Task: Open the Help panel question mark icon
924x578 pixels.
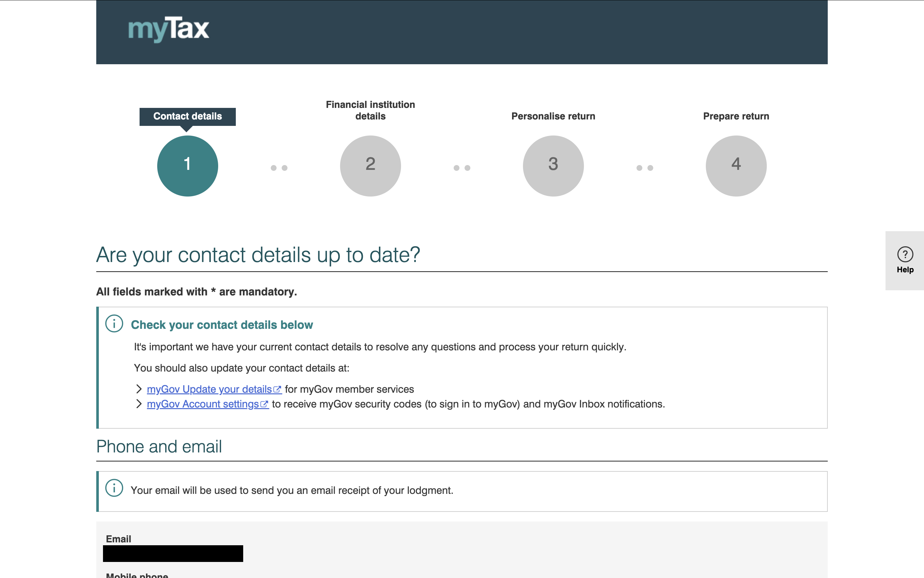Action: [x=905, y=254]
